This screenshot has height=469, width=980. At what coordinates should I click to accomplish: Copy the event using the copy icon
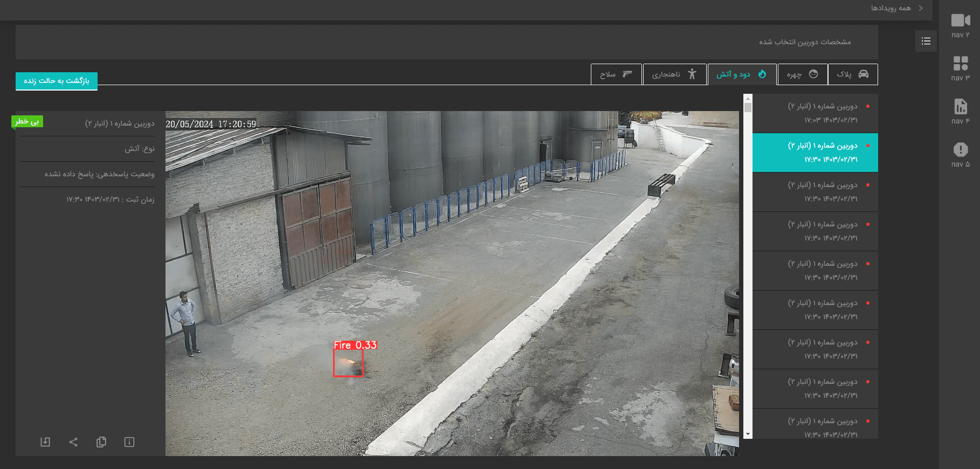101,442
